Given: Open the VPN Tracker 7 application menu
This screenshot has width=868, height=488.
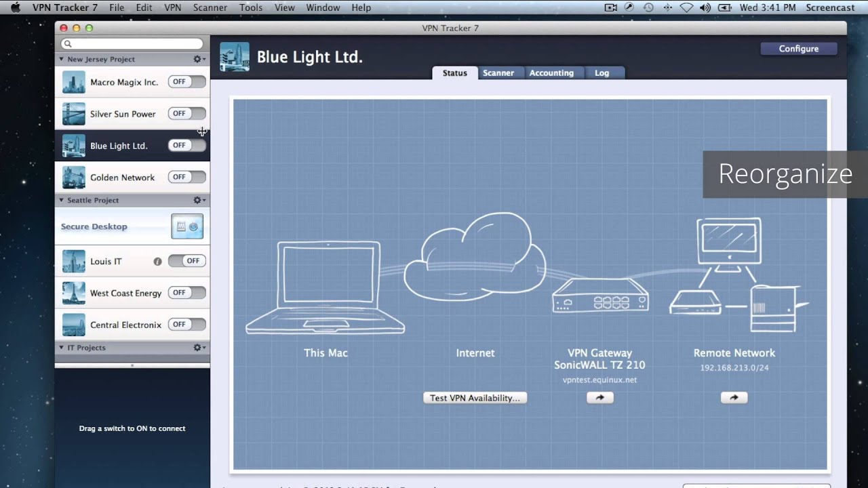Looking at the screenshot, I should click(x=65, y=7).
